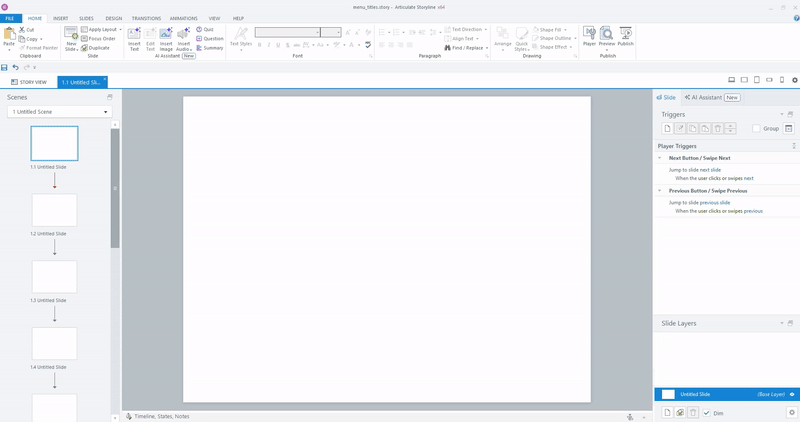Open the Apply Layout dropdown

(102, 30)
